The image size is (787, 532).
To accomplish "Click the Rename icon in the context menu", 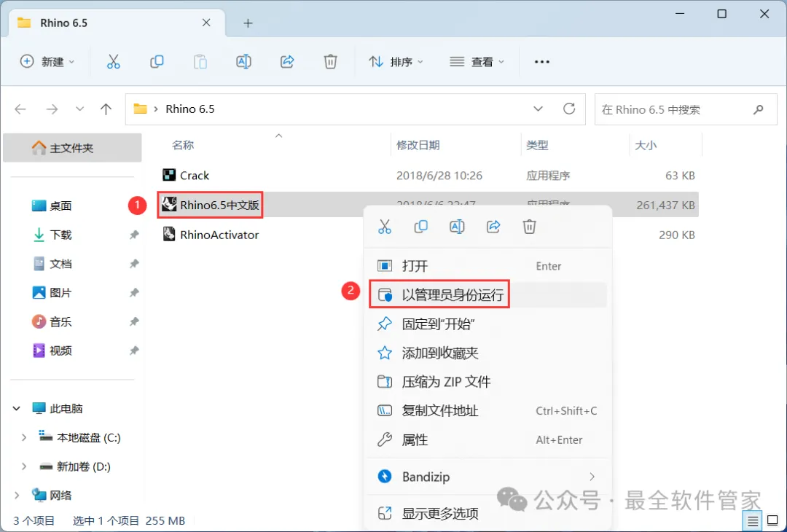I will [457, 227].
